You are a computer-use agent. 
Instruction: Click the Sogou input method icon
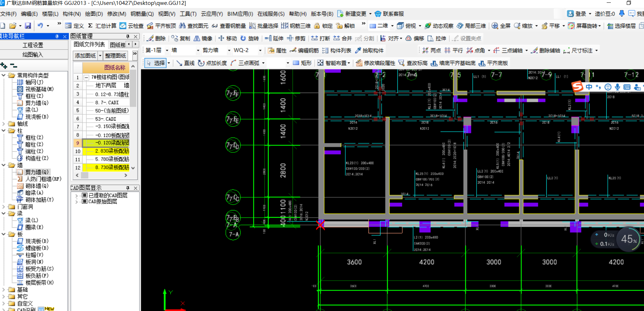[x=577, y=86]
